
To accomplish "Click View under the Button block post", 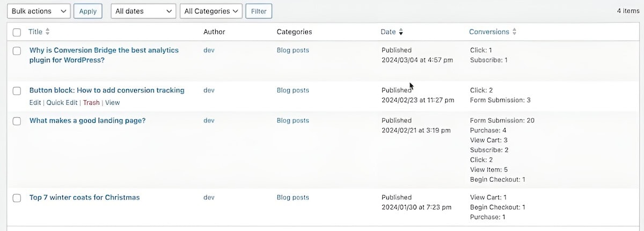I will (113, 102).
